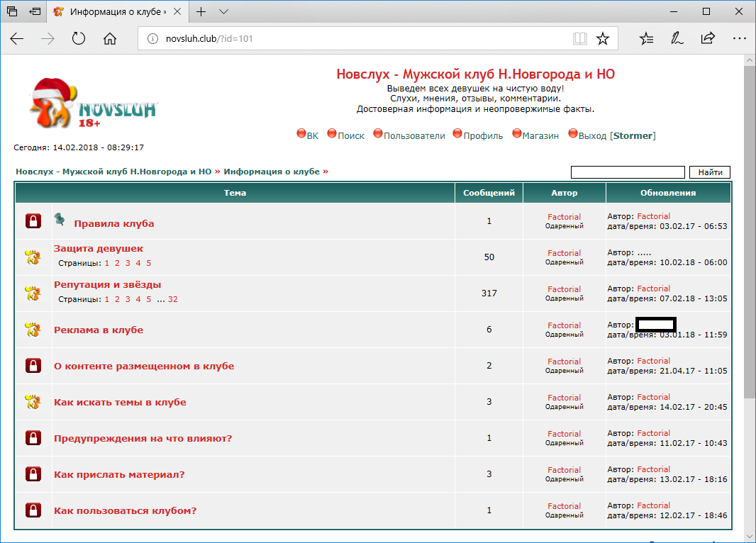
Task: Click the Выход logout link
Action: click(x=593, y=135)
